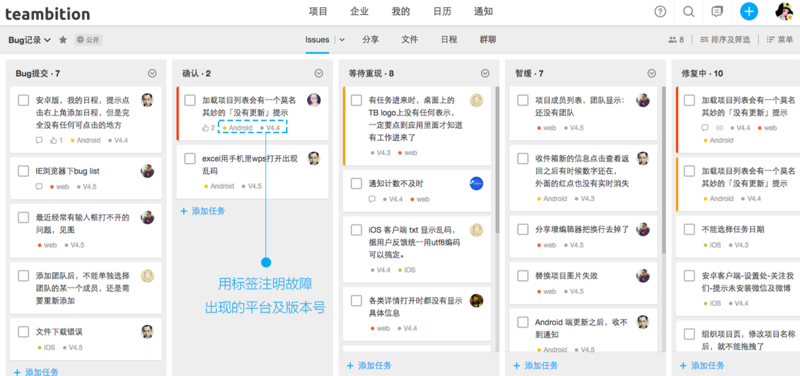This screenshot has height=376, width=800.
Task: Open the dropdown arrow beside Issues tab
Action: coord(342,40)
